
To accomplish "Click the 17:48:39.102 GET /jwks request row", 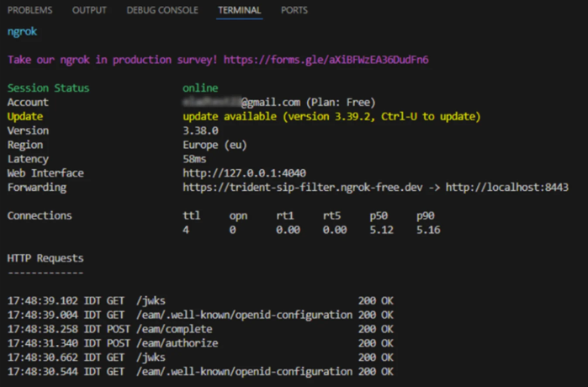I will (x=200, y=300).
